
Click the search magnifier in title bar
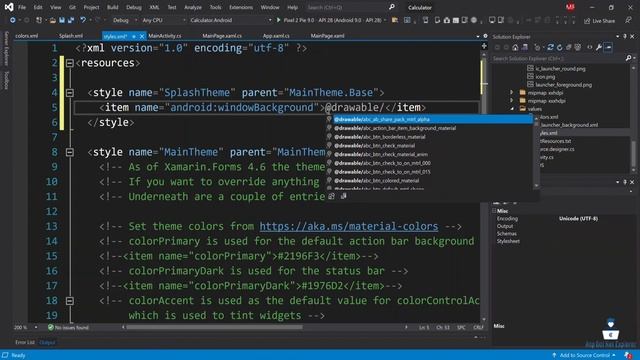[391, 7]
